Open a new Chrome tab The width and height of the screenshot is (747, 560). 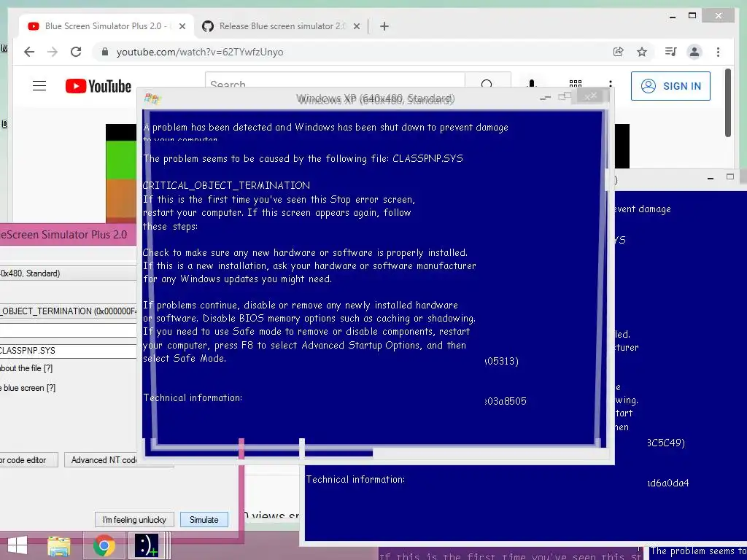pyautogui.click(x=384, y=27)
